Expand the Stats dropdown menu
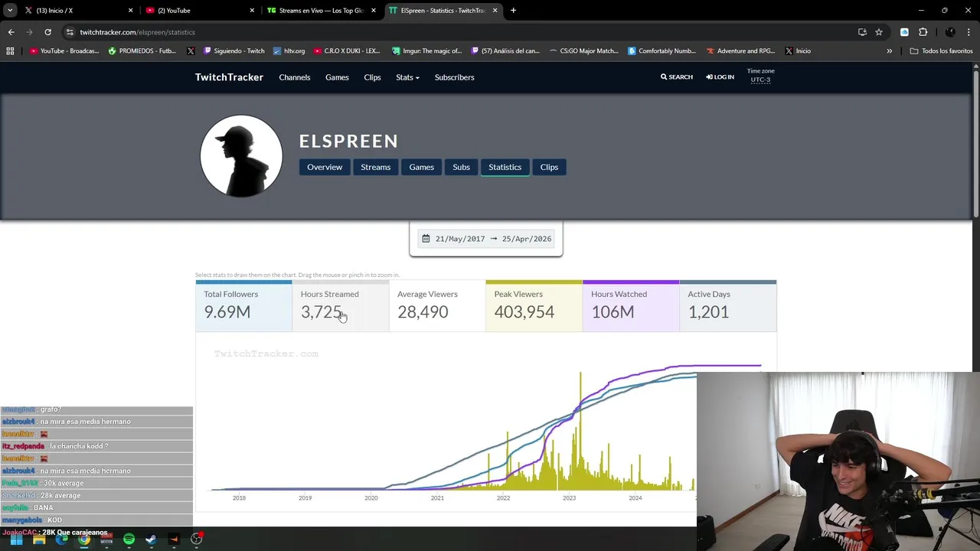The height and width of the screenshot is (551, 980). coord(407,77)
